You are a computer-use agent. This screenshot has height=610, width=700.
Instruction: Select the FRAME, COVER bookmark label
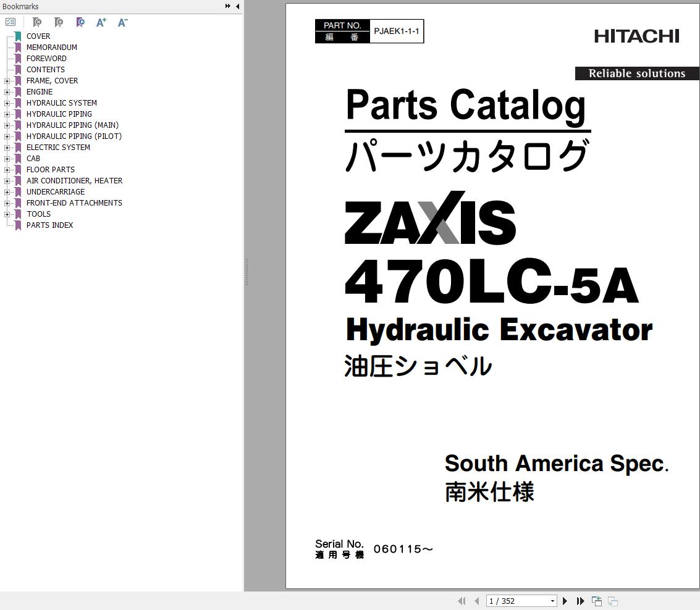(52, 81)
